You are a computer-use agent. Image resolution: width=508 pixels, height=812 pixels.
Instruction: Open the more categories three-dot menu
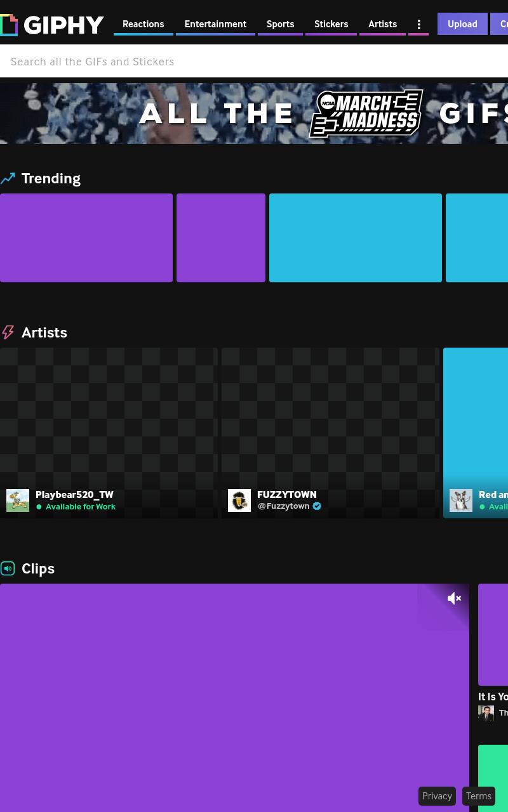point(418,24)
